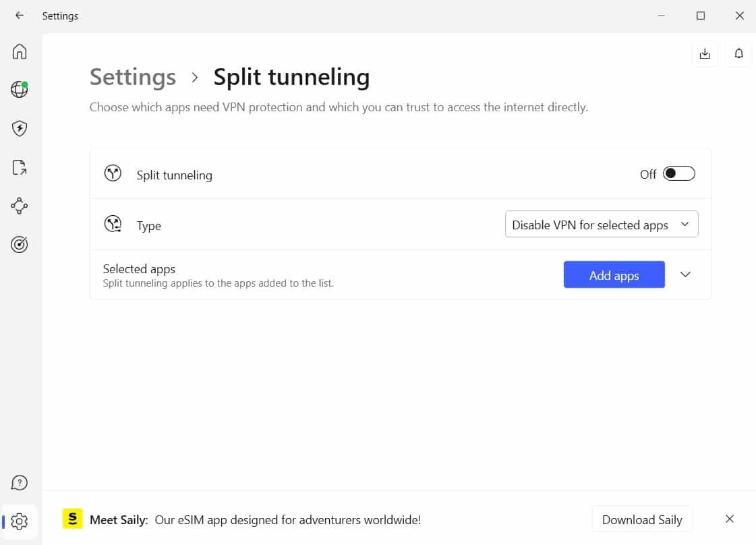This screenshot has height=545, width=756.
Task: Expand the Selected apps list chevron
Action: 685,275
